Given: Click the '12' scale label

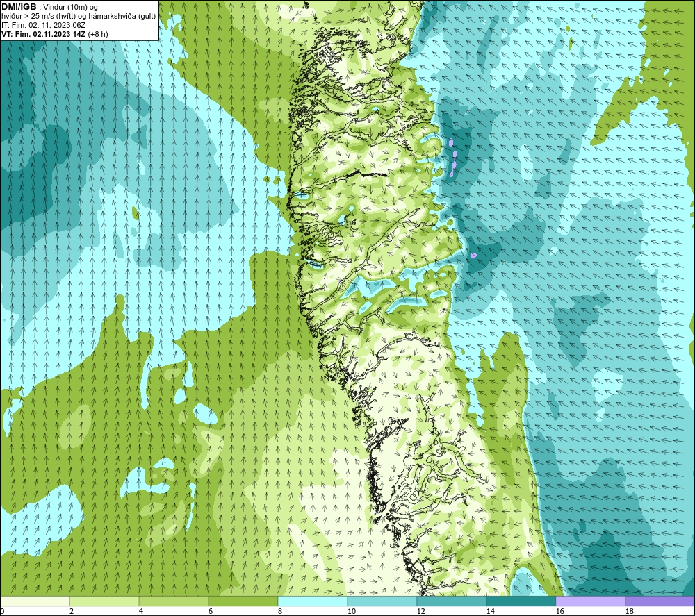Looking at the screenshot, I should point(420,612).
